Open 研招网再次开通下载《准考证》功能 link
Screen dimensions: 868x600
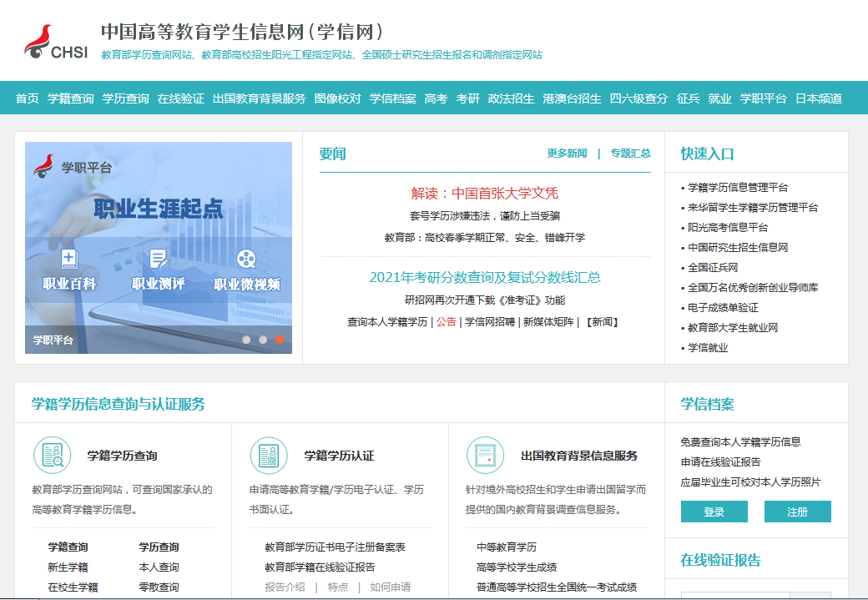click(x=485, y=300)
